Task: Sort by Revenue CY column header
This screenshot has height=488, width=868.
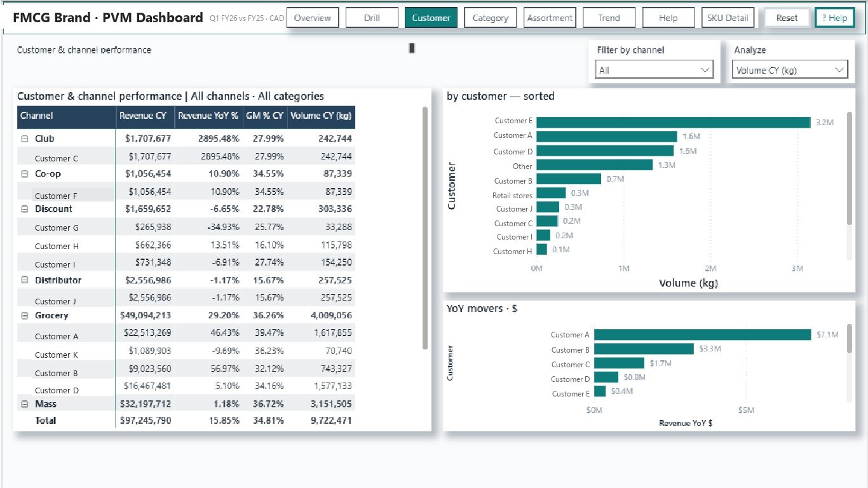Action: pyautogui.click(x=145, y=116)
